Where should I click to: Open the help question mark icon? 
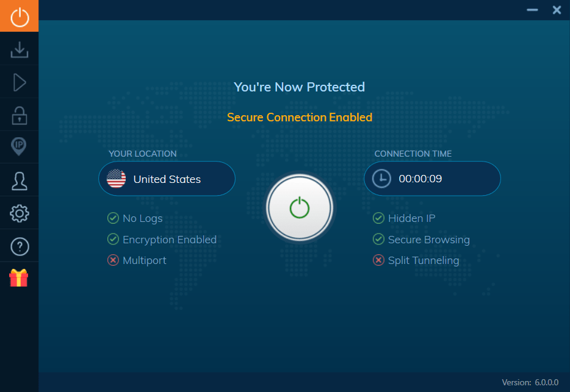click(x=19, y=246)
